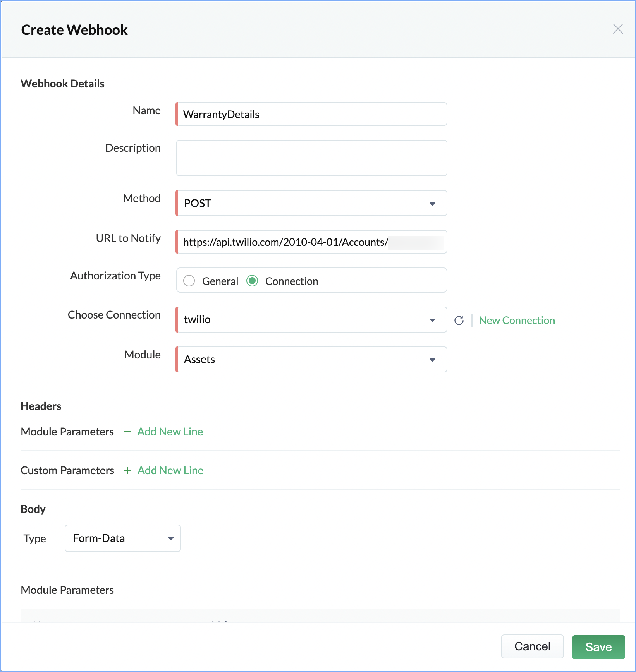
Task: Click the Module dropdown caret arrow
Action: [x=432, y=360]
